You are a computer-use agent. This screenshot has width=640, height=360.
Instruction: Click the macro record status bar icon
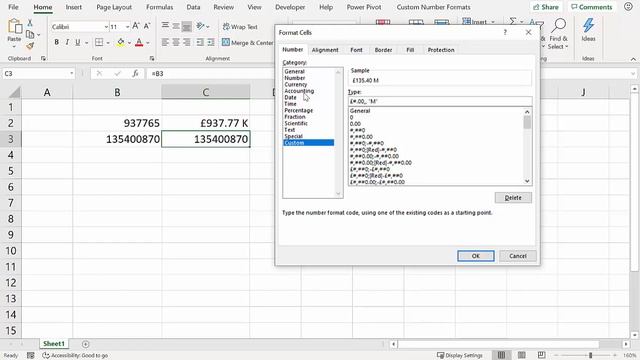[x=31, y=356]
